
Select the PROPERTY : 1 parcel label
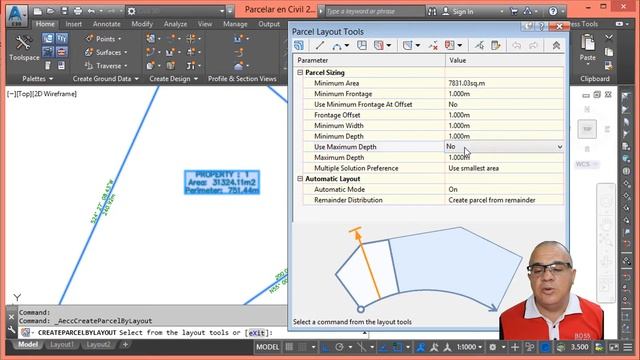tap(222, 182)
